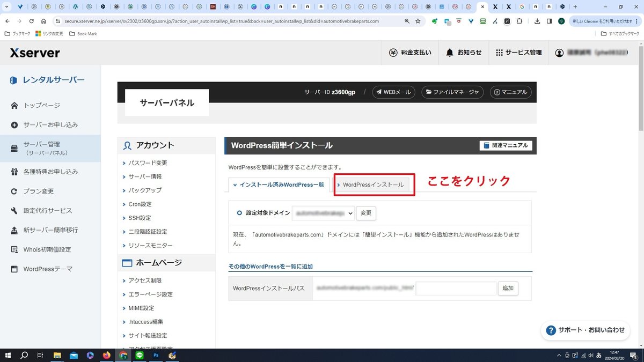Viewport: 644px width, 362px height.
Task: Open the zoom magnifier icon in address bar
Action: [407, 21]
